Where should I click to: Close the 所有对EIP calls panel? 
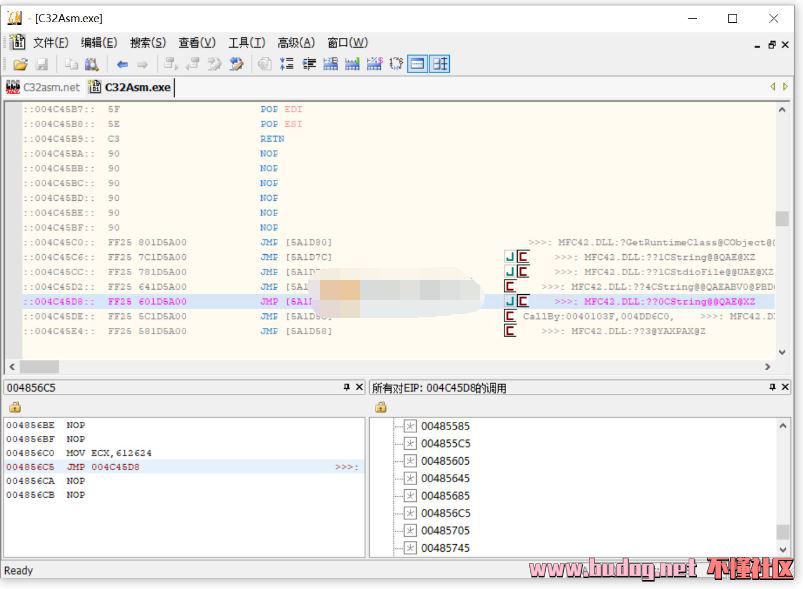[x=786, y=387]
